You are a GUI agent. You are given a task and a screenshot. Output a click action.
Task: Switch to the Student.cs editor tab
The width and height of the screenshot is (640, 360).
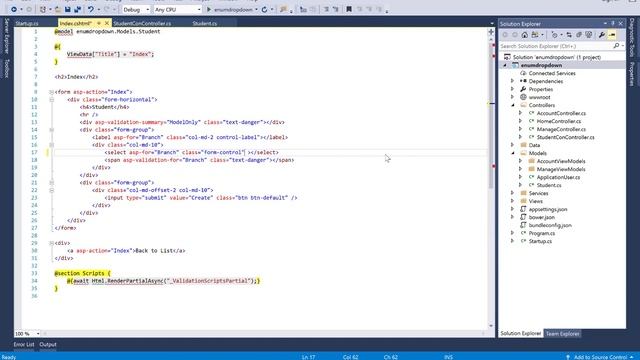pos(204,23)
